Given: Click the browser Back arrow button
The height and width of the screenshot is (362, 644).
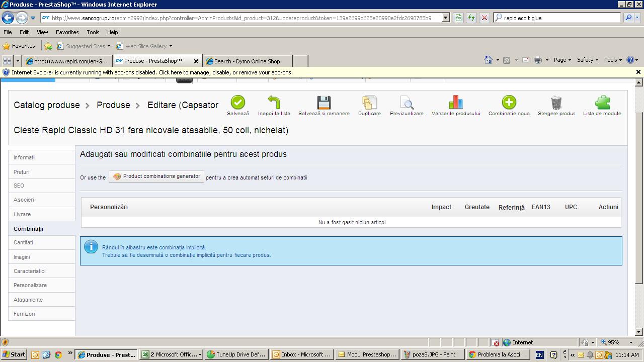Looking at the screenshot, I should (8, 18).
